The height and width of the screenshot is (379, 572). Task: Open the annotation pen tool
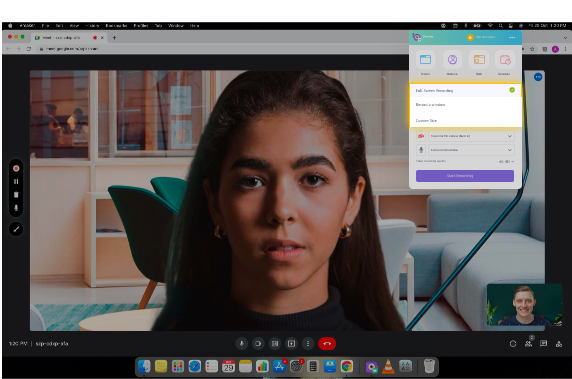pyautogui.click(x=16, y=229)
